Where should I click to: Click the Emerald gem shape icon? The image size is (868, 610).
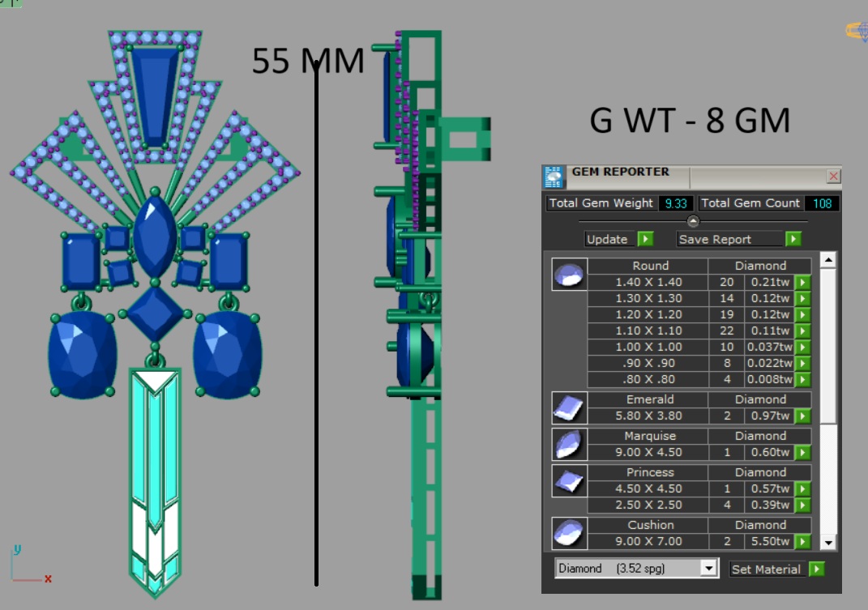(569, 408)
